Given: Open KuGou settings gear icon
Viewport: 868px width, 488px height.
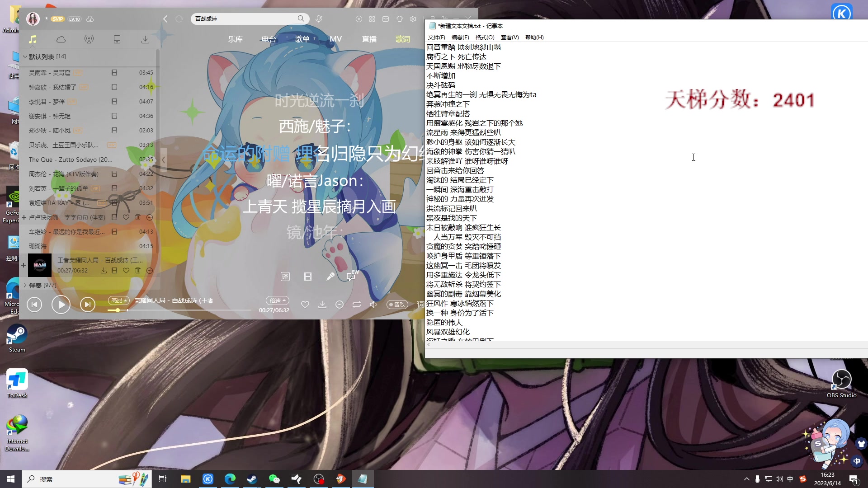Looking at the screenshot, I should (413, 19).
